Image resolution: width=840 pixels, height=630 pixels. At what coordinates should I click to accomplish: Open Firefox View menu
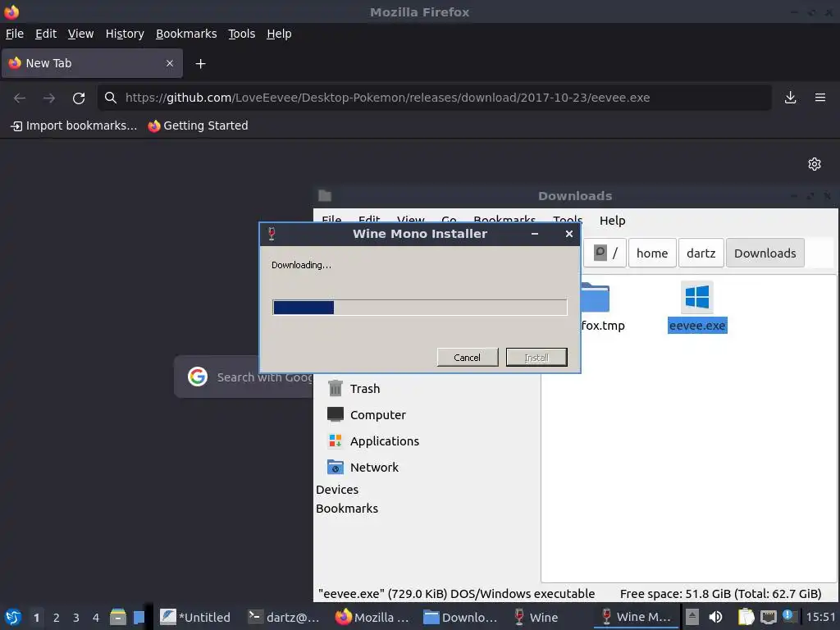tap(80, 34)
